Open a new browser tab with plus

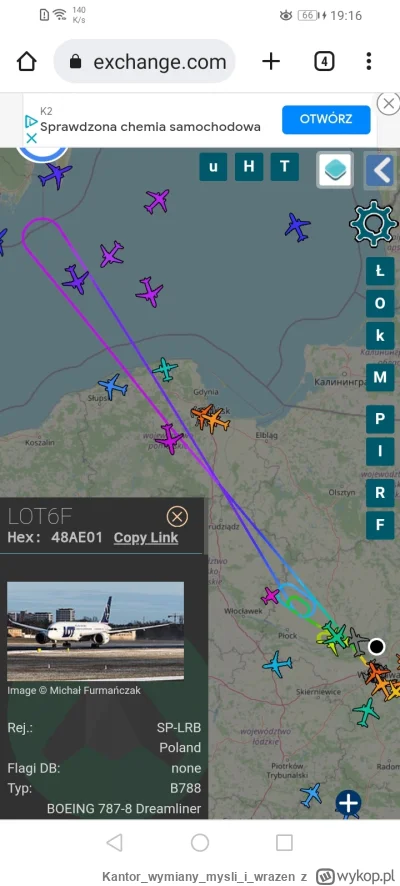271,61
